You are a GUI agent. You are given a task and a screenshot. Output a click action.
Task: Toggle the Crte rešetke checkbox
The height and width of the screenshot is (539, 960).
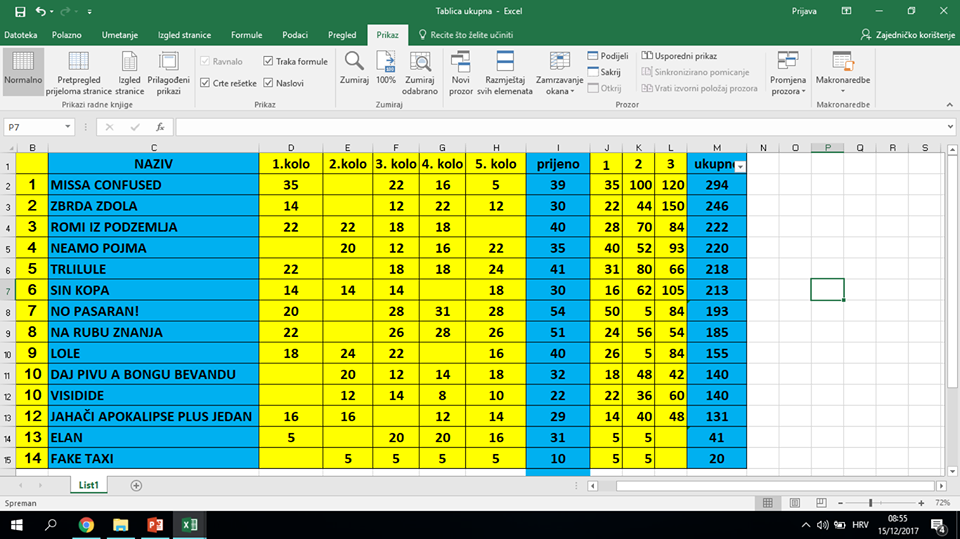click(x=205, y=83)
